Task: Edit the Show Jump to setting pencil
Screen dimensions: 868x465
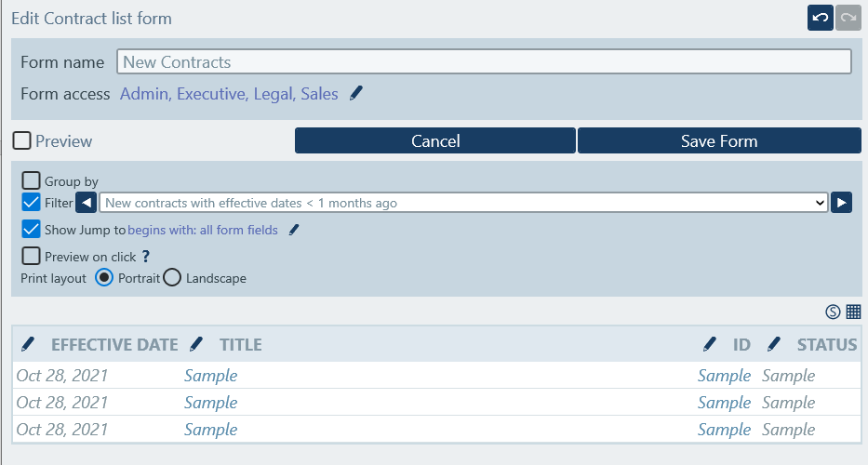Action: point(294,231)
